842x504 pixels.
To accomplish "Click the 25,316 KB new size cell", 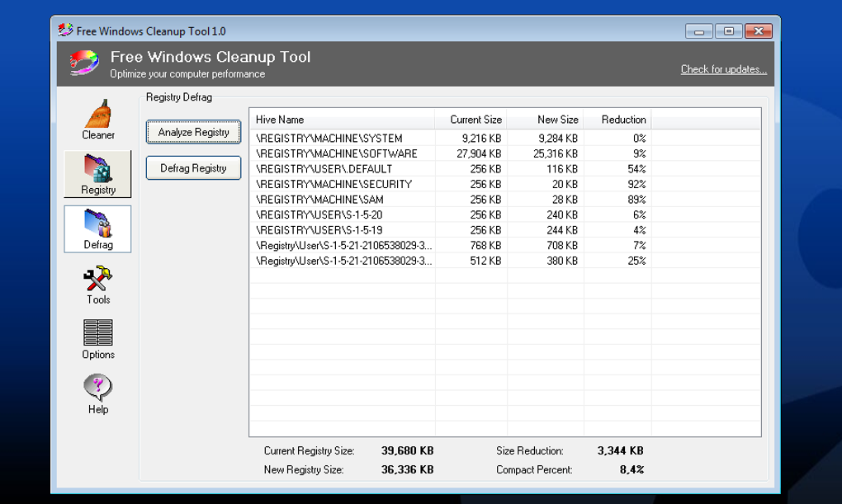I will [556, 153].
